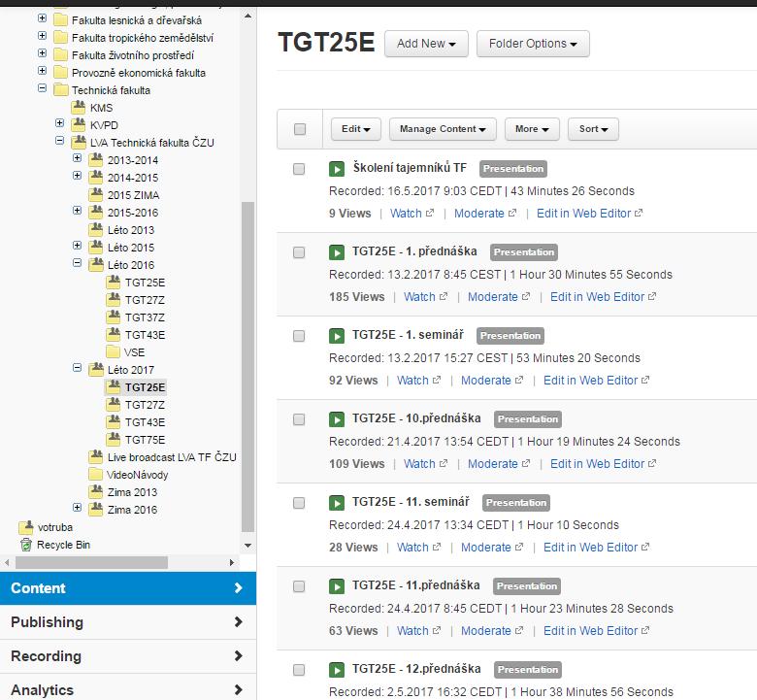Open the Sort dropdown
757x700 pixels.
tap(593, 129)
